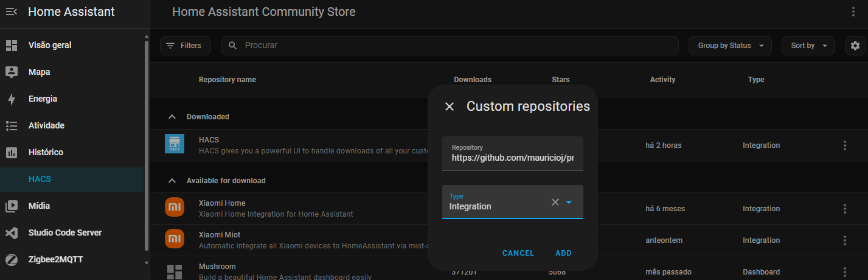This screenshot has height=280, width=868.
Task: Sort by Downloads column header
Action: [473, 80]
